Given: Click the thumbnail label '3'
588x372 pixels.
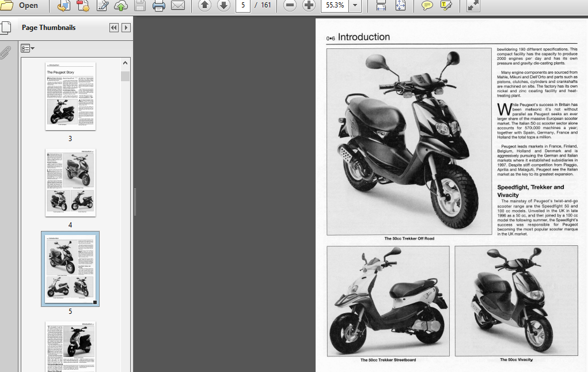Looking at the screenshot, I should (70, 139).
